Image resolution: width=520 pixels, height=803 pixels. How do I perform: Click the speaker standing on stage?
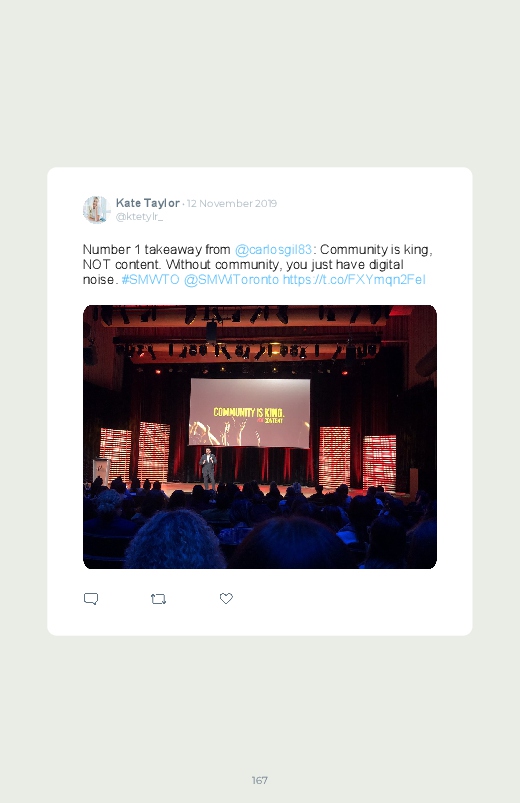coord(207,469)
